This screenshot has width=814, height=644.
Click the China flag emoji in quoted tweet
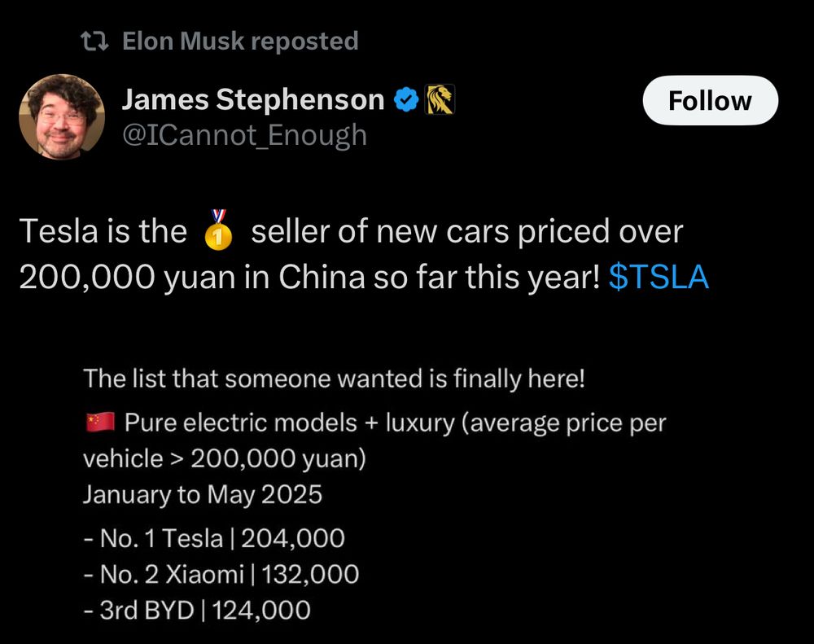98,421
